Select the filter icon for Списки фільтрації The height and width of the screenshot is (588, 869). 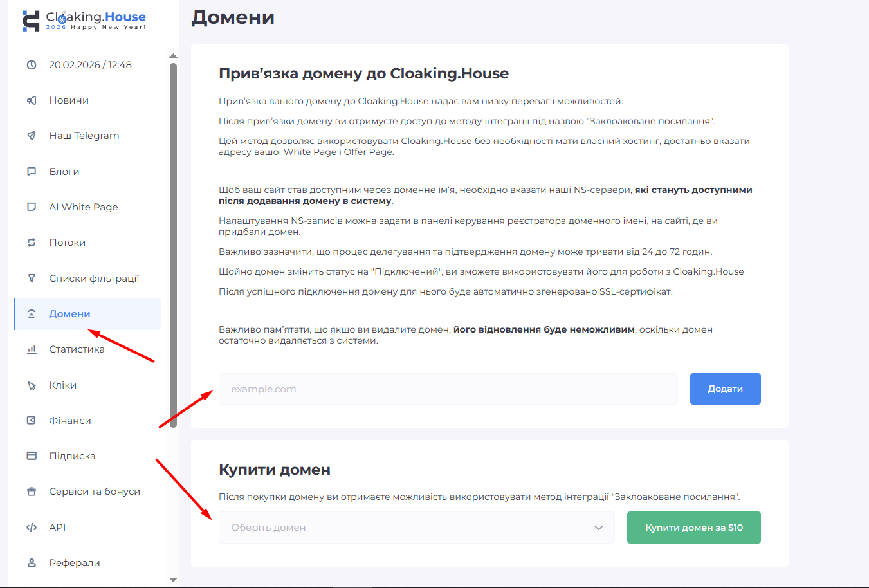(32, 278)
